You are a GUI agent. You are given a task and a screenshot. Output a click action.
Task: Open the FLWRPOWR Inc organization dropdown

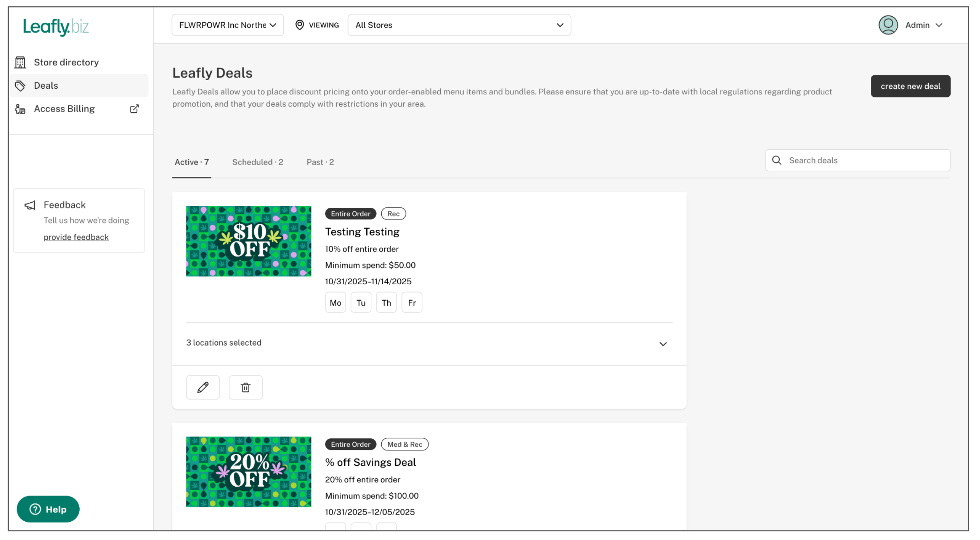(228, 25)
